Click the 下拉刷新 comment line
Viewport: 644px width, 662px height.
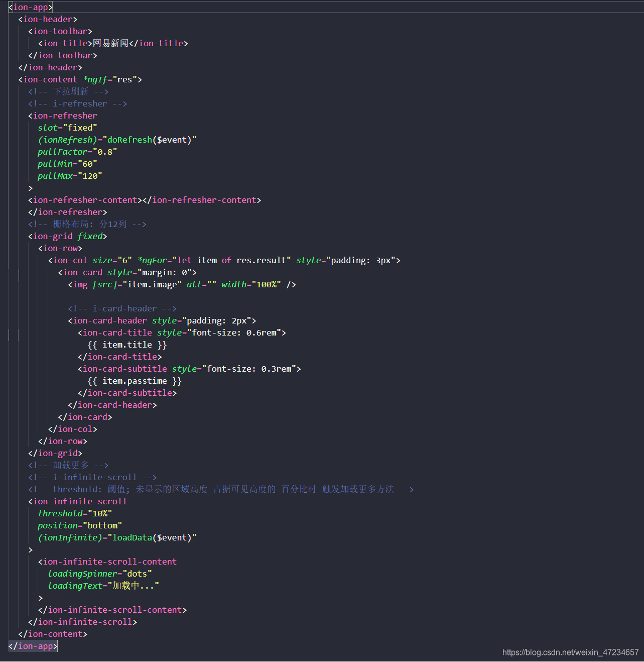[68, 91]
